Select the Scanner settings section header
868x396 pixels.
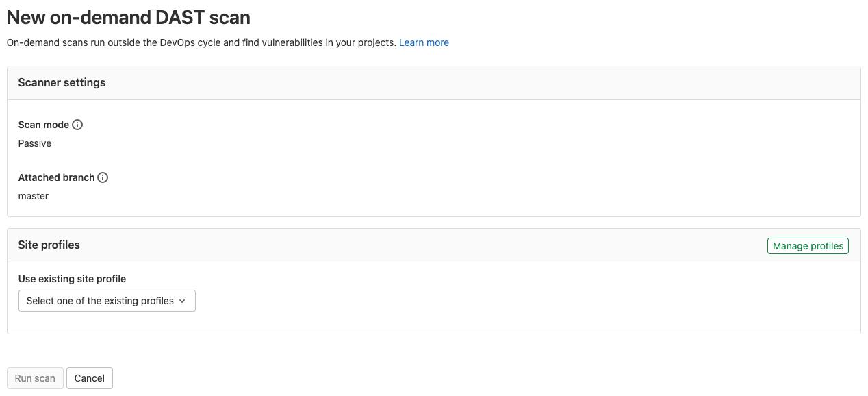62,82
